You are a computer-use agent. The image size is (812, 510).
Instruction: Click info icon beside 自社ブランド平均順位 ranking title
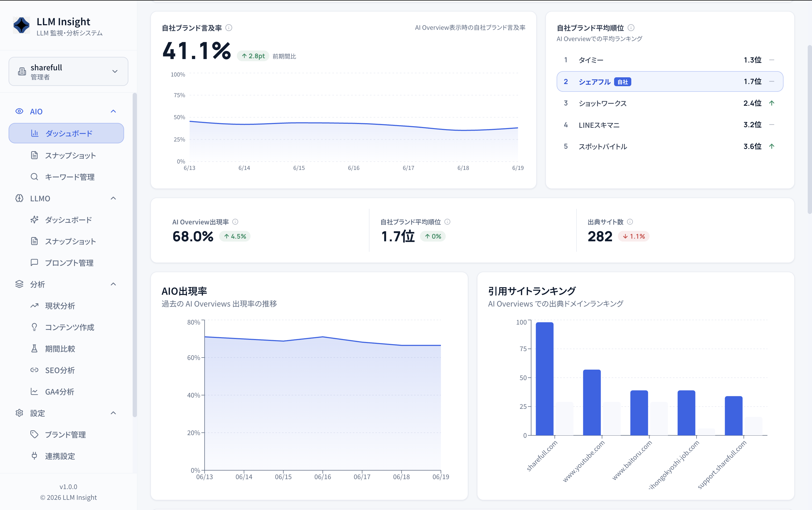click(x=631, y=28)
